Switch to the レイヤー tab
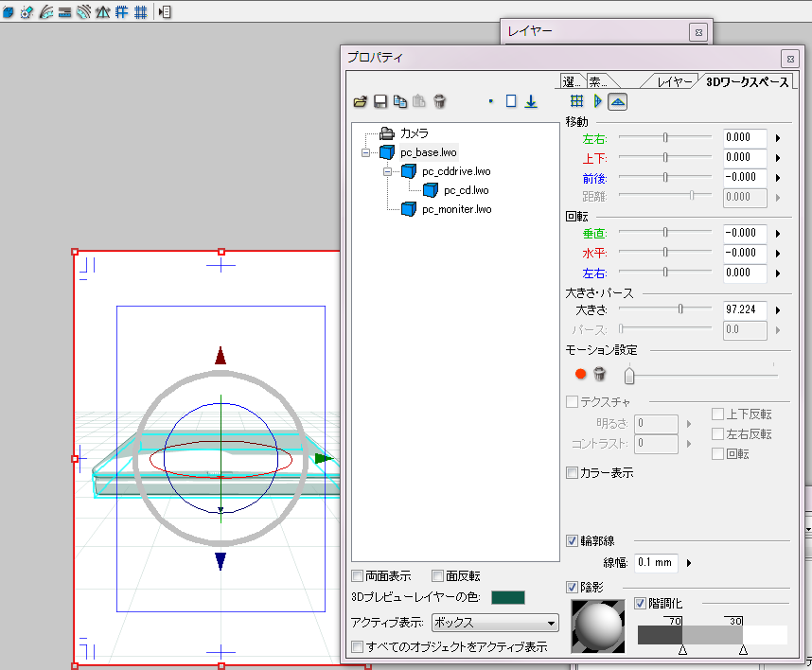812x670 pixels. (x=675, y=82)
